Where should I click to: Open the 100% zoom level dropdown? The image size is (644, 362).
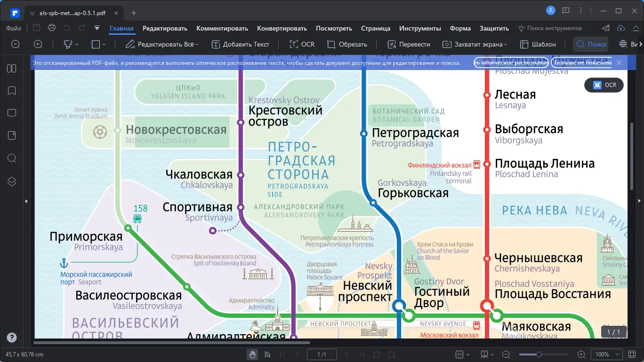tap(606, 354)
